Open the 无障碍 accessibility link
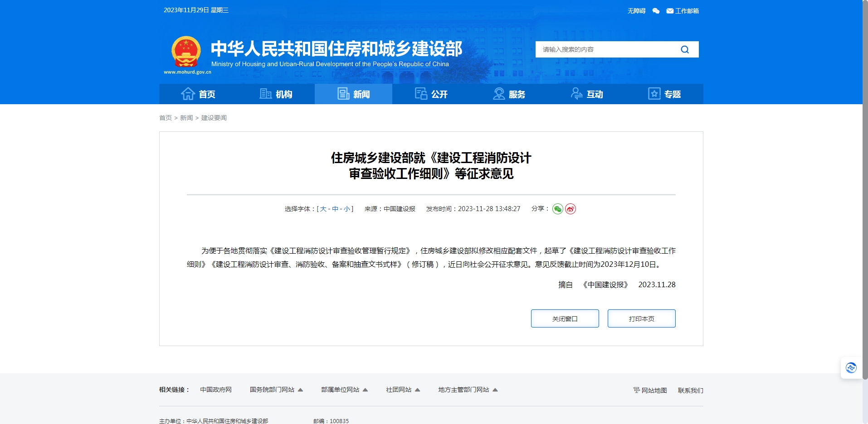The height and width of the screenshot is (424, 868). point(636,11)
